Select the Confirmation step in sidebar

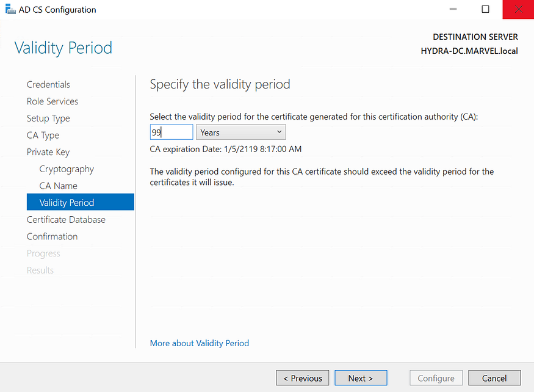point(52,236)
